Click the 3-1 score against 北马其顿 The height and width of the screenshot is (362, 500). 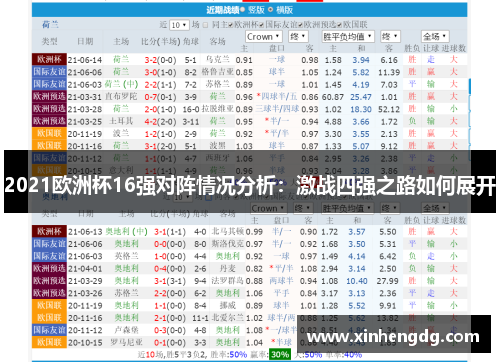click(160, 232)
